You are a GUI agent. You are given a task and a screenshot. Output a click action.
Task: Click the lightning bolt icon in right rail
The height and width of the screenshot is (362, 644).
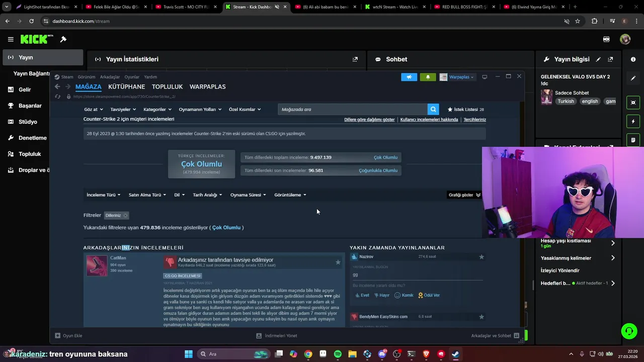click(x=633, y=122)
